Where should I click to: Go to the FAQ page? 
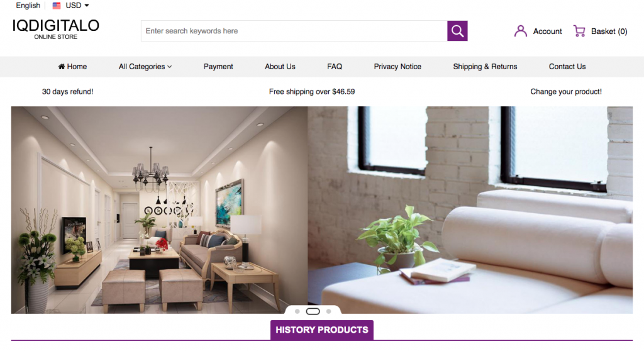pos(335,67)
